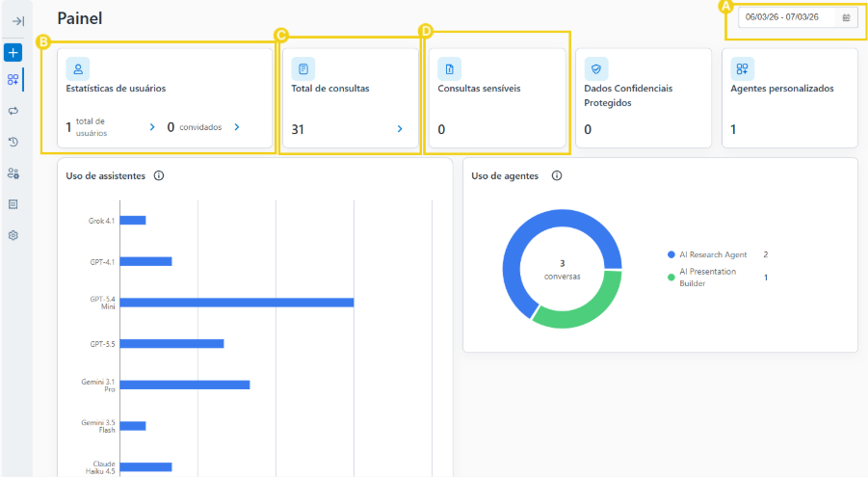
Task: Click the Dados Confidenciais Protegidos card title
Action: [x=628, y=95]
